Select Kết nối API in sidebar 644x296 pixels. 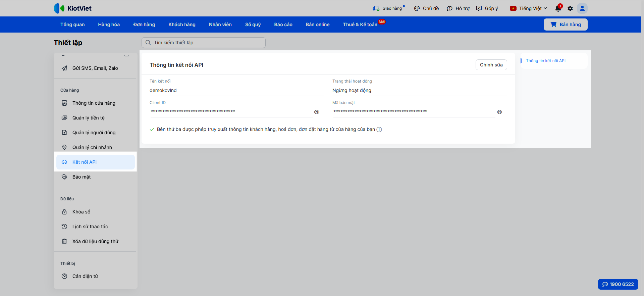tap(96, 162)
